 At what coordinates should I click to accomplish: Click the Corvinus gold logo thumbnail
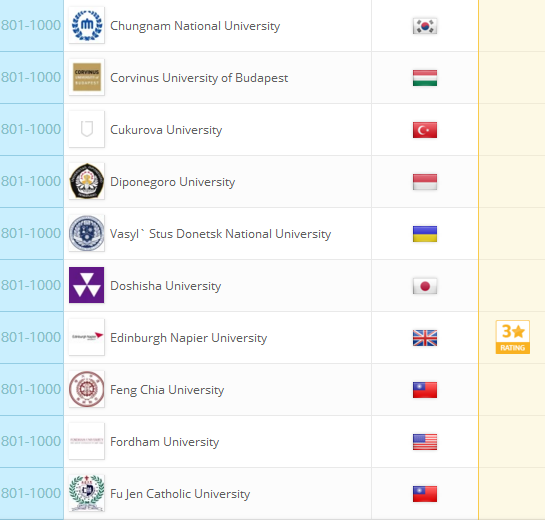[x=87, y=77]
